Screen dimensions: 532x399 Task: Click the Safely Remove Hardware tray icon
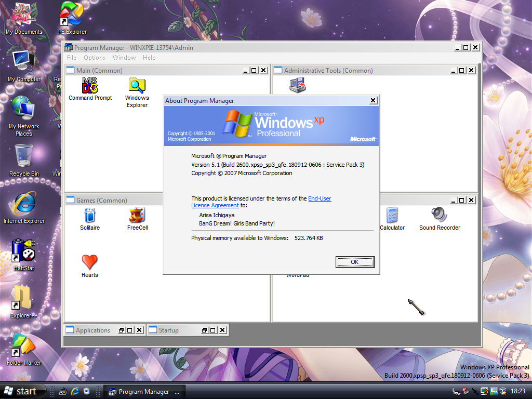point(465,391)
